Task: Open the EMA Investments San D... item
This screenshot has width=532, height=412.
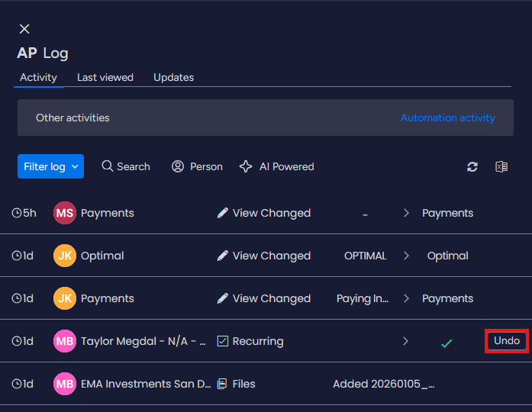Action: coord(145,384)
